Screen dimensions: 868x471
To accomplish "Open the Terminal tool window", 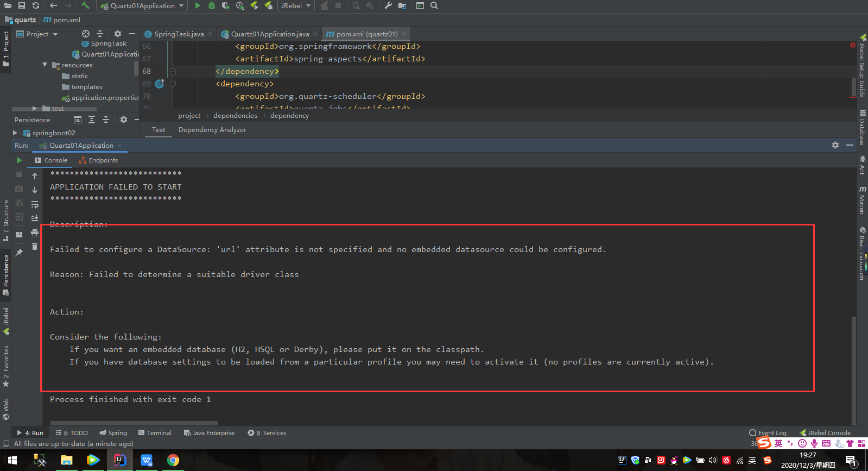I will [x=155, y=433].
